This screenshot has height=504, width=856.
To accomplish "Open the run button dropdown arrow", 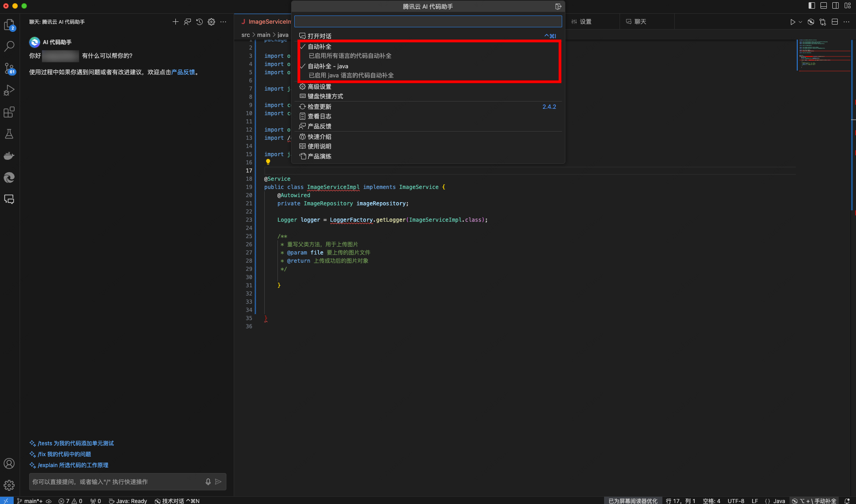I will point(800,22).
